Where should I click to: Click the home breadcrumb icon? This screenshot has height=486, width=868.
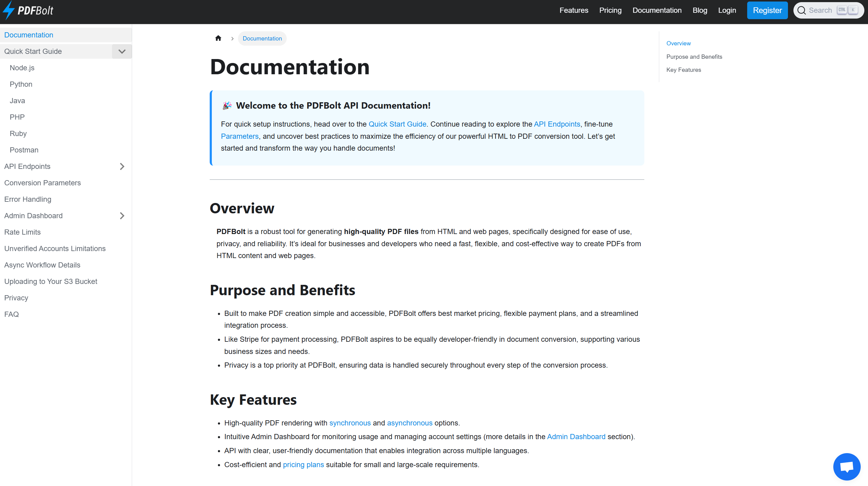(218, 38)
